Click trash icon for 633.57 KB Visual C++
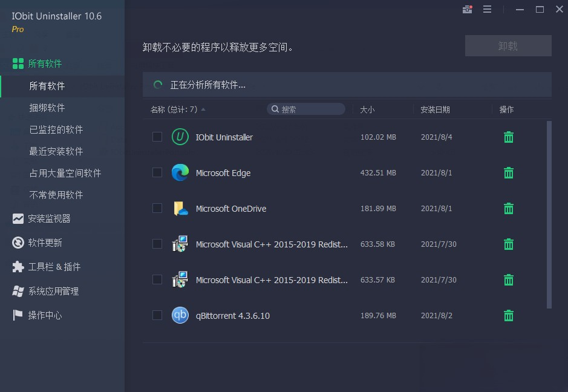The height and width of the screenshot is (392, 568). 509,279
